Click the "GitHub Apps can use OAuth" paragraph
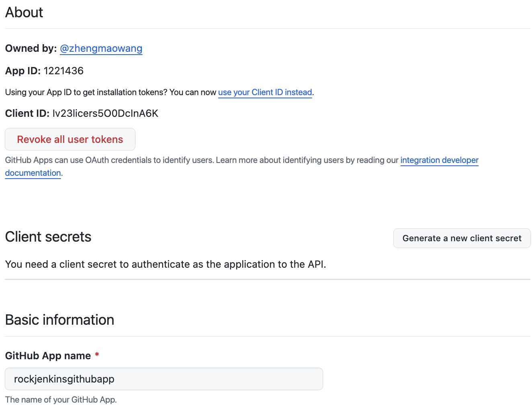Viewport: 532px width, 411px height. [201, 160]
